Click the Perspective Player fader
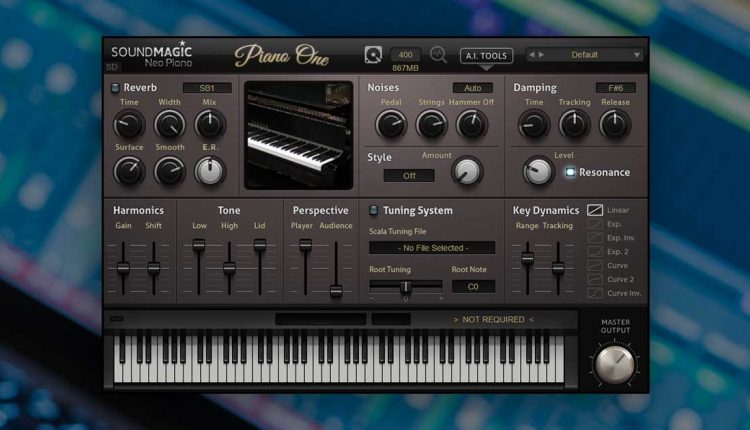The height and width of the screenshot is (430, 750). pos(305,245)
